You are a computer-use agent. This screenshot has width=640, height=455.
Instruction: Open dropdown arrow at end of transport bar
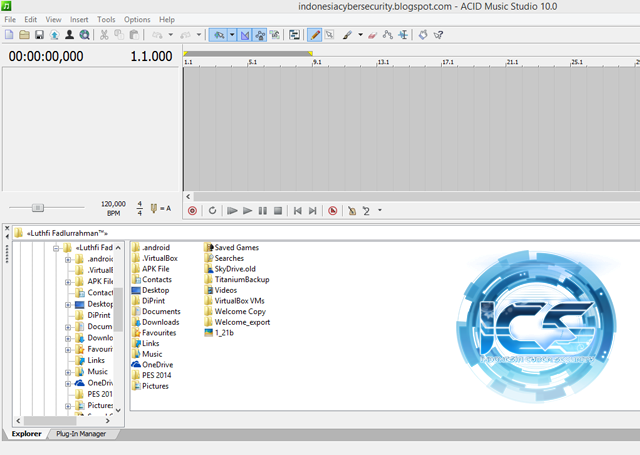pos(380,211)
